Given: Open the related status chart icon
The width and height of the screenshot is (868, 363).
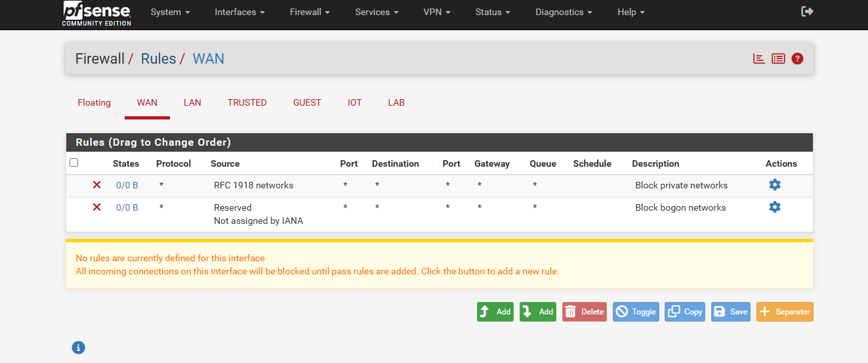Looking at the screenshot, I should coord(759,58).
